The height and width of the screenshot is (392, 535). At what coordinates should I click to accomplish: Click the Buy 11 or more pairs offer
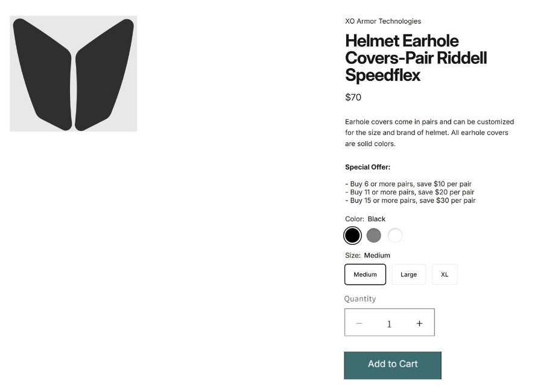coord(410,192)
